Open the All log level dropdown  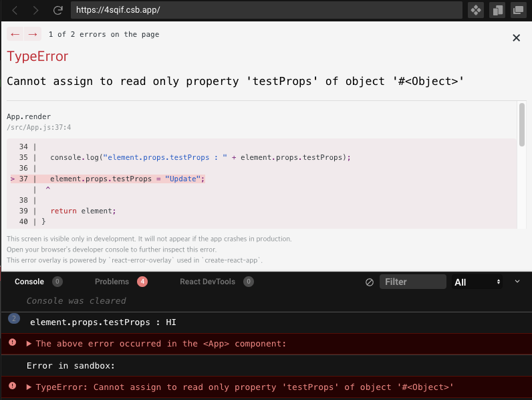coord(477,282)
